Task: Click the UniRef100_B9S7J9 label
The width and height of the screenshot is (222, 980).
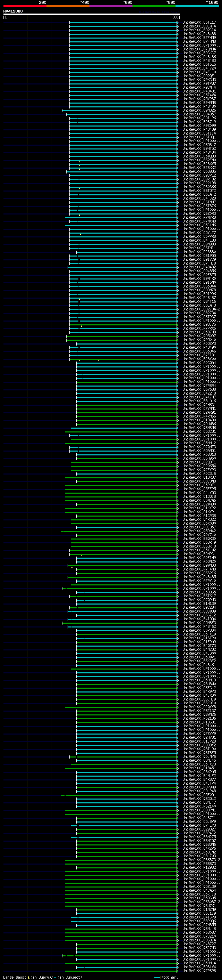Action: tap(199, 122)
